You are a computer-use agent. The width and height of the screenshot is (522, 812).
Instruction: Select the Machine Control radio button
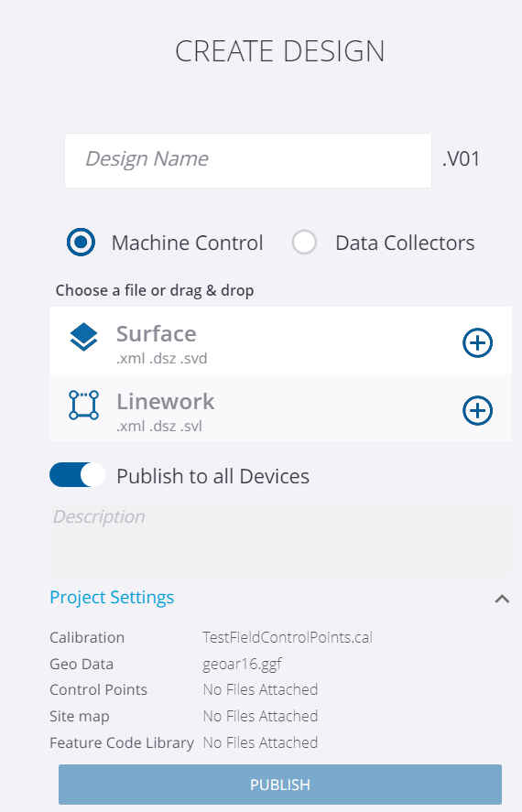81,243
